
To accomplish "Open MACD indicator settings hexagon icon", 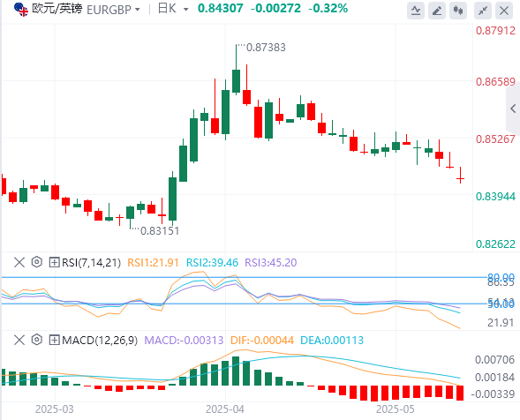I will point(37,340).
